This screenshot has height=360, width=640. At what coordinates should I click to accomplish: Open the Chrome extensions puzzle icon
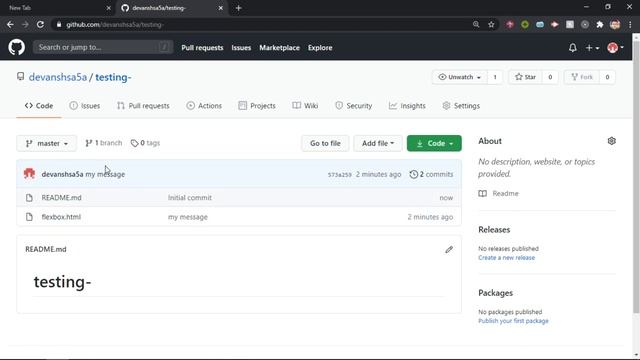point(600,24)
